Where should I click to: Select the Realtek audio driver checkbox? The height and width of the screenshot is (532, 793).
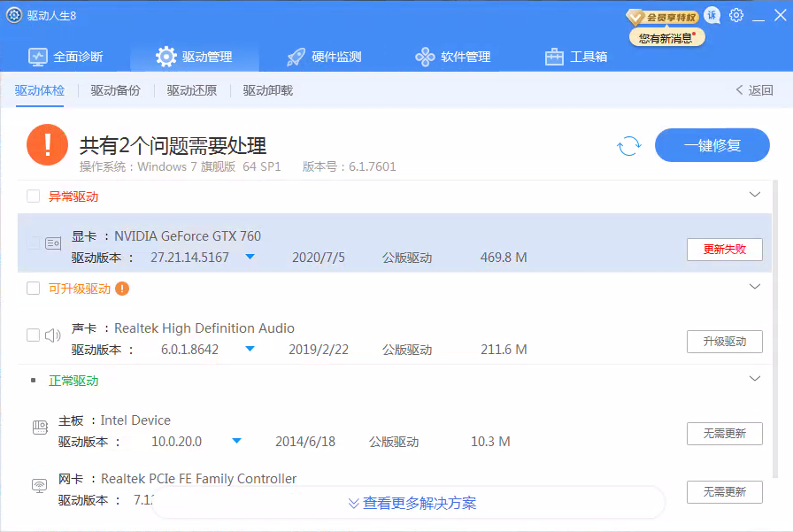point(34,335)
